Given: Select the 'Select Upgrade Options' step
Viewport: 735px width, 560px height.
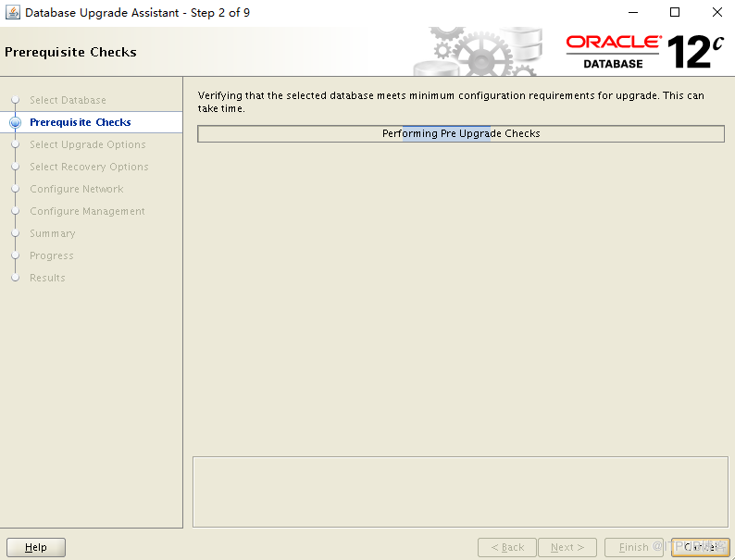Looking at the screenshot, I should (x=88, y=144).
